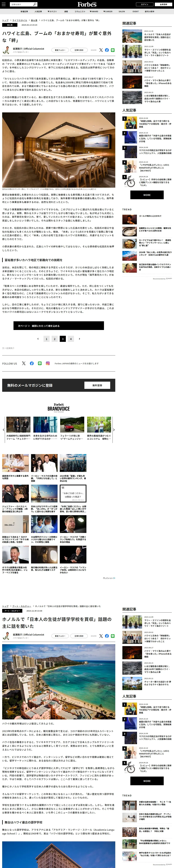Open author name 岩瀬英介 Official Columnist in Honolulu article
This screenshot has height=868, width=174.
(28, 635)
